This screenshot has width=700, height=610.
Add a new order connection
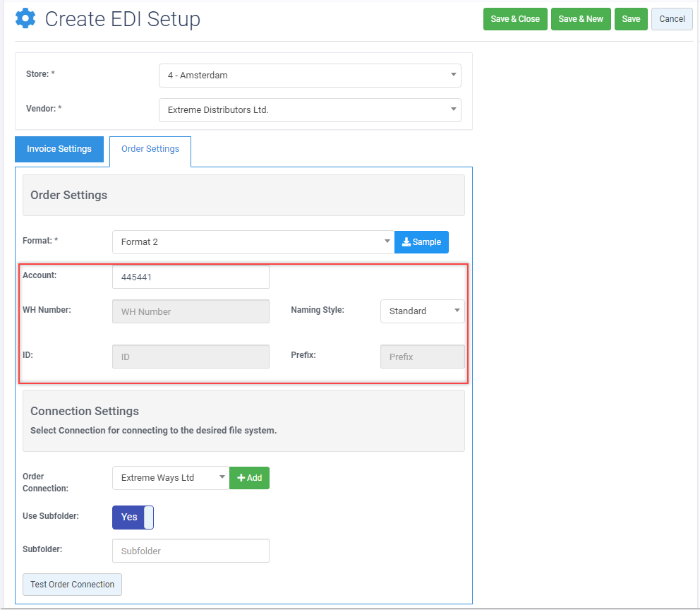pos(249,478)
